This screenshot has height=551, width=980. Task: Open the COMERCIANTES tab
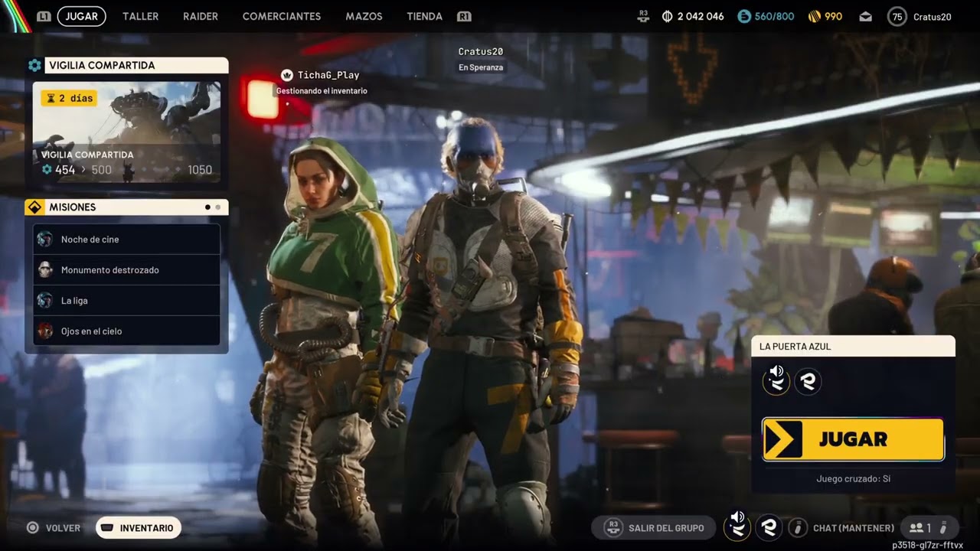pyautogui.click(x=282, y=16)
